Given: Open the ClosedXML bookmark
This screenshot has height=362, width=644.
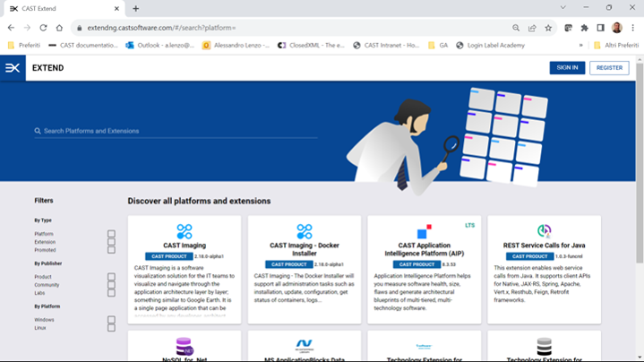Looking at the screenshot, I should pos(311,45).
